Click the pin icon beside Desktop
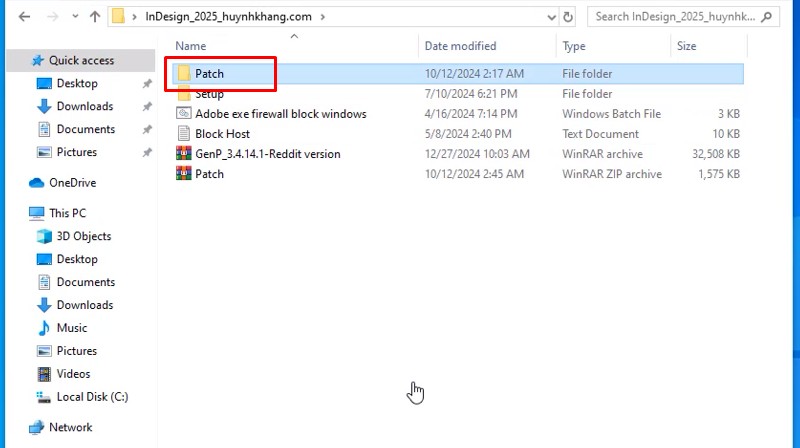The image size is (800, 448). pos(147,84)
